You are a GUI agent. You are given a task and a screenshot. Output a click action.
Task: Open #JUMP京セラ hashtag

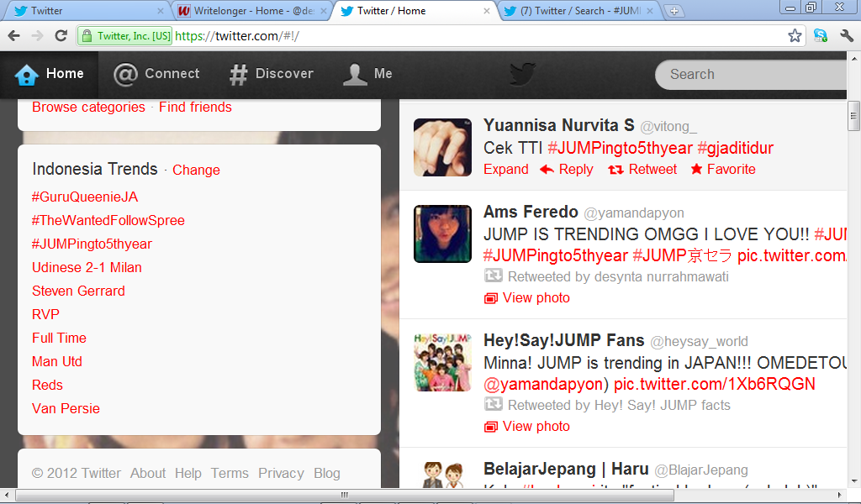683,255
